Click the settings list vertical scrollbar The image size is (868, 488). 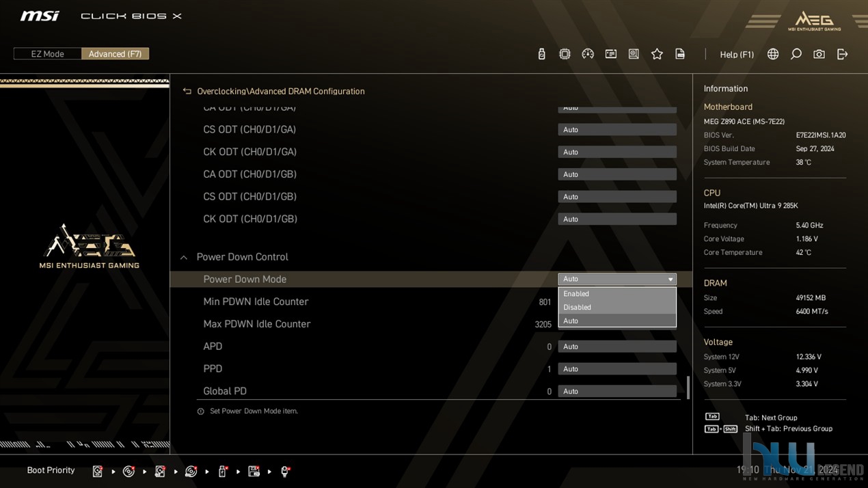[688, 387]
